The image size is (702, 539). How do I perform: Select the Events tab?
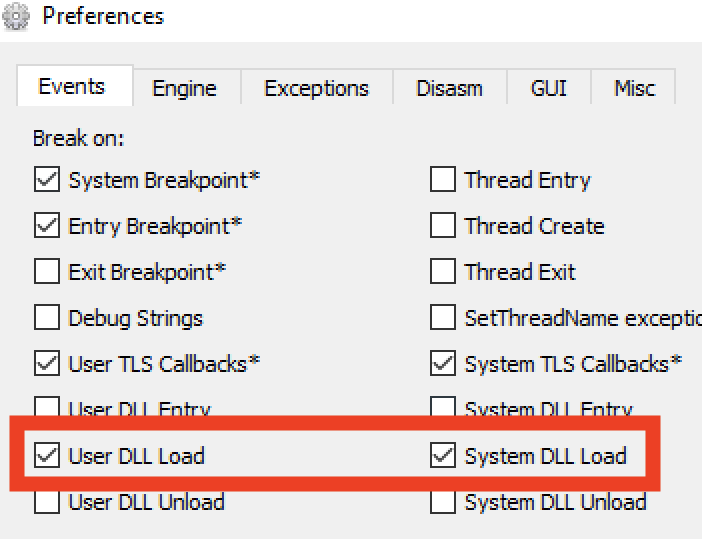(x=72, y=87)
